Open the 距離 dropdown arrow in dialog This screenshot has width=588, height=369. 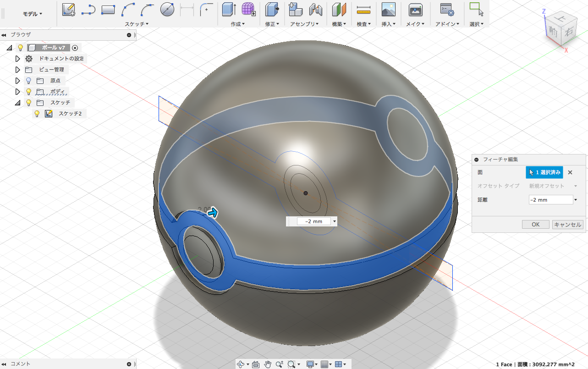click(x=575, y=200)
